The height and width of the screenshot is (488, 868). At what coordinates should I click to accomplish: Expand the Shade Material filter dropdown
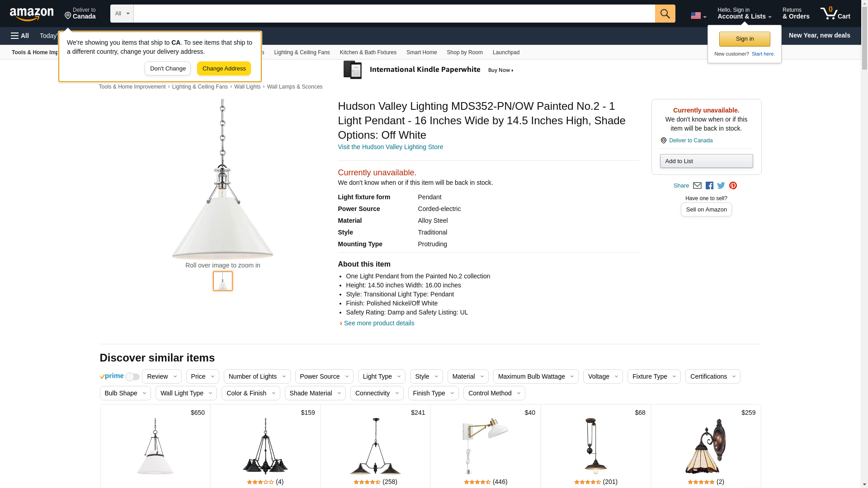click(315, 393)
